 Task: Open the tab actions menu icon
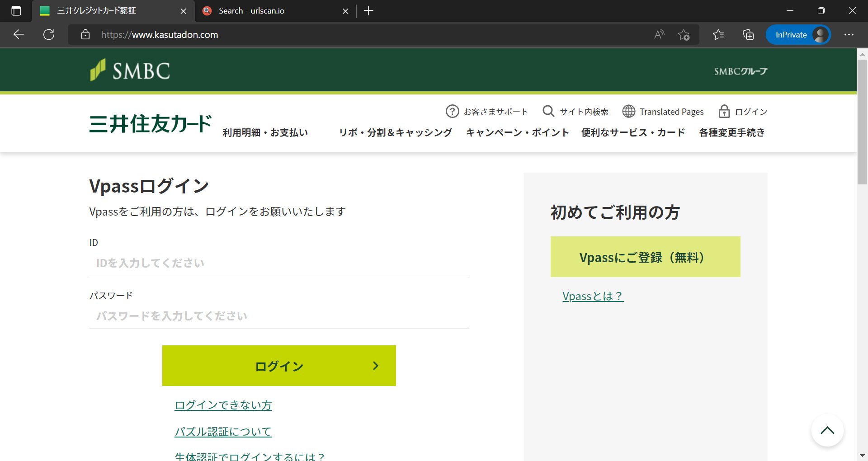[16, 11]
